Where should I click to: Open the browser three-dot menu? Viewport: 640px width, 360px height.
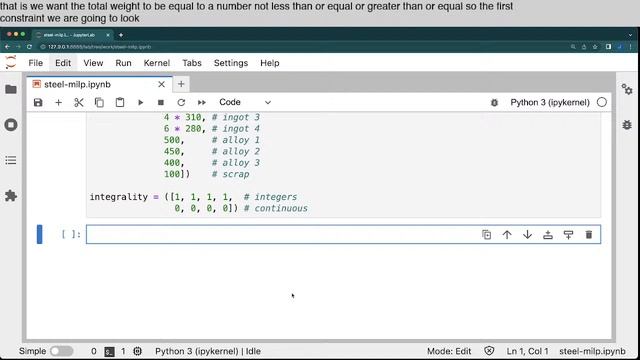pyautogui.click(x=631, y=47)
